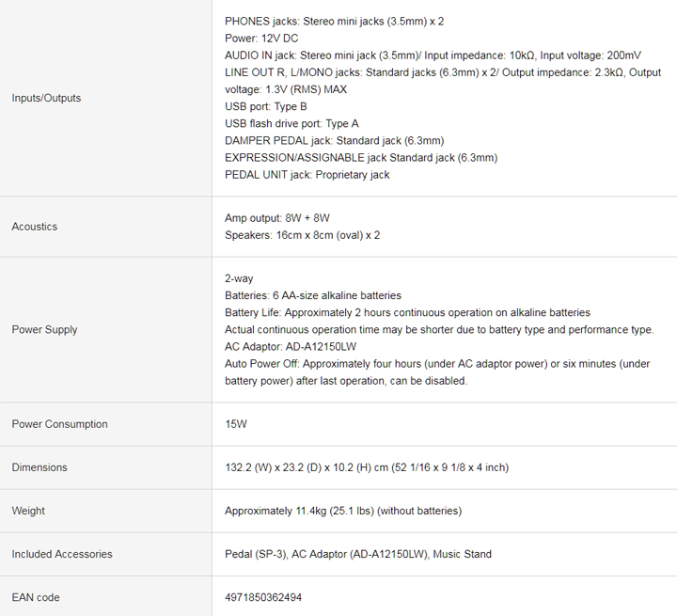Click the Included Accessories label
The width and height of the screenshot is (677, 616).
coord(62,554)
